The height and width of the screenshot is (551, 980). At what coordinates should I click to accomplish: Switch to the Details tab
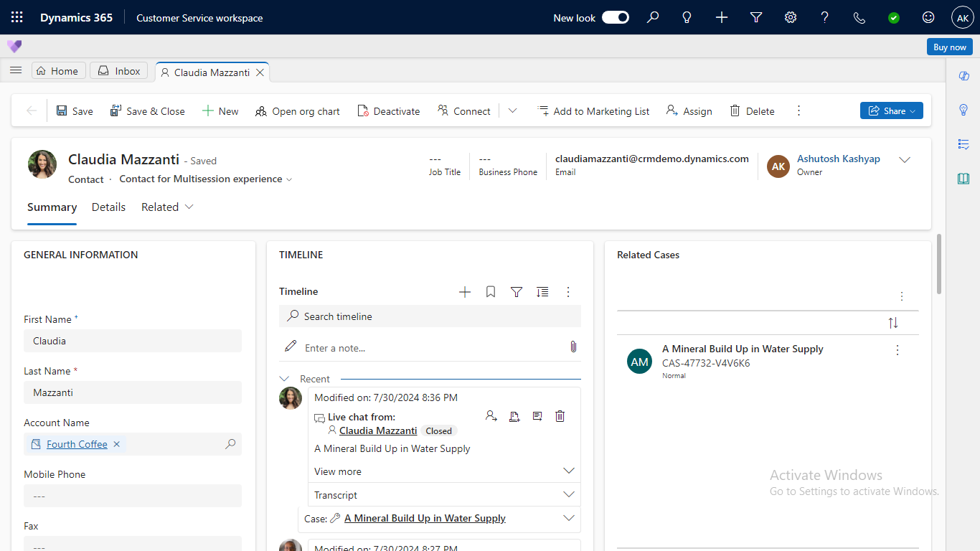click(108, 207)
